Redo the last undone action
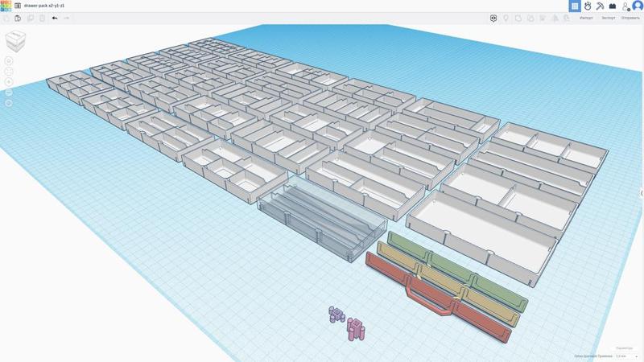Viewport: 644px width, 362px height. 67,18
